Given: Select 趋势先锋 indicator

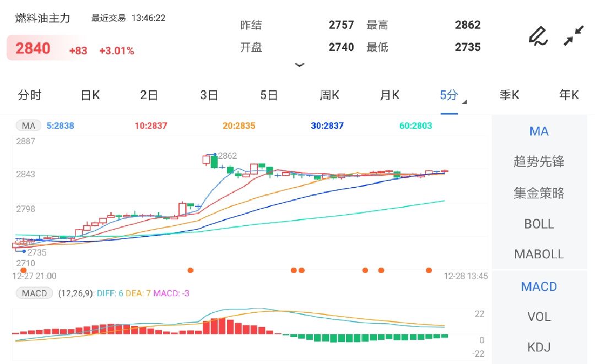Looking at the screenshot, I should [539, 161].
